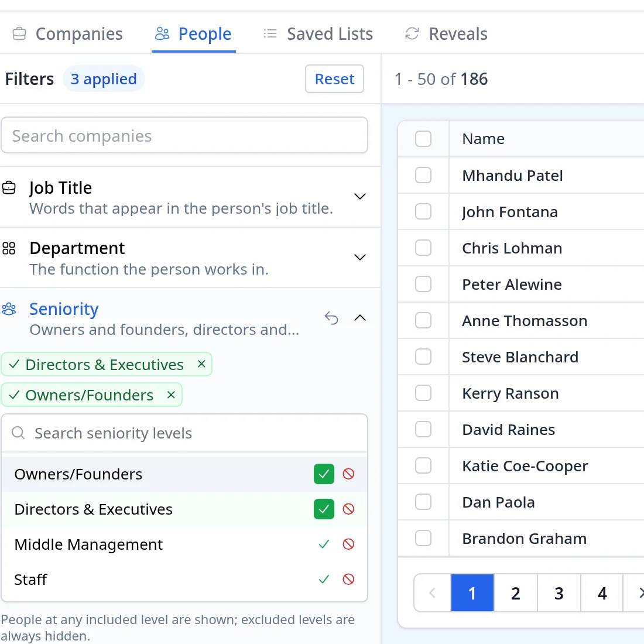The width and height of the screenshot is (644, 644).
Task: Go to results page 3
Action: coord(559,593)
